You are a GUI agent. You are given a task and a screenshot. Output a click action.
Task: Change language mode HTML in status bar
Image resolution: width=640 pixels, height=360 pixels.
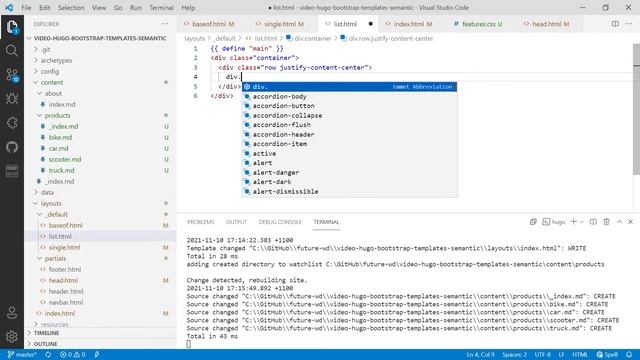coord(580,355)
